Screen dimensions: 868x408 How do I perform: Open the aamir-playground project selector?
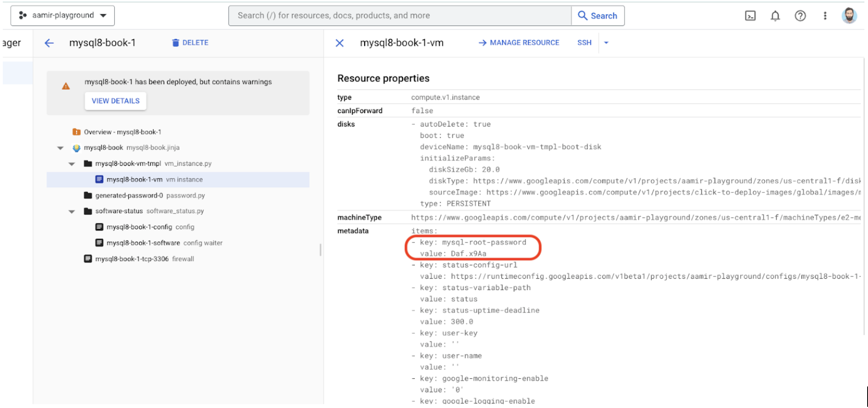63,16
